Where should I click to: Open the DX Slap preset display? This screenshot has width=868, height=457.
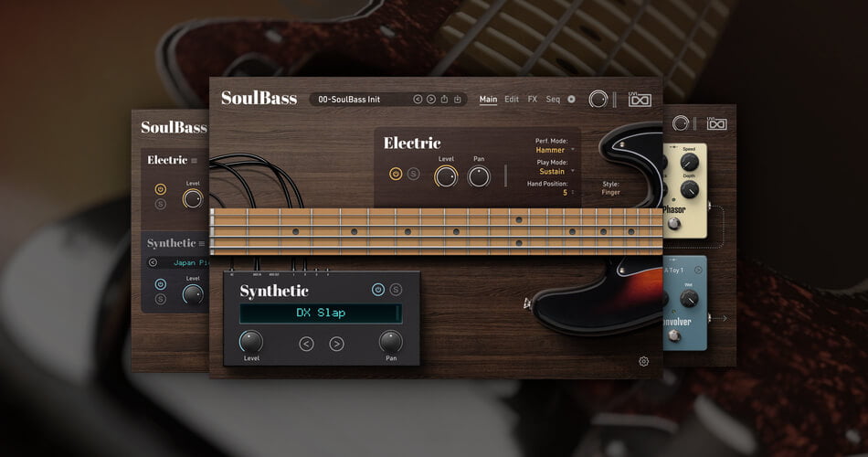[321, 313]
